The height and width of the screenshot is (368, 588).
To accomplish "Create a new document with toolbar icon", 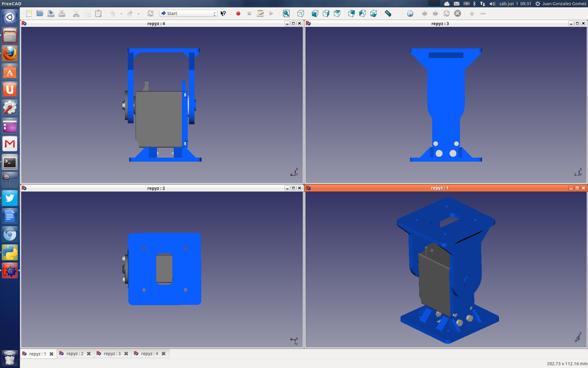I will [x=29, y=13].
